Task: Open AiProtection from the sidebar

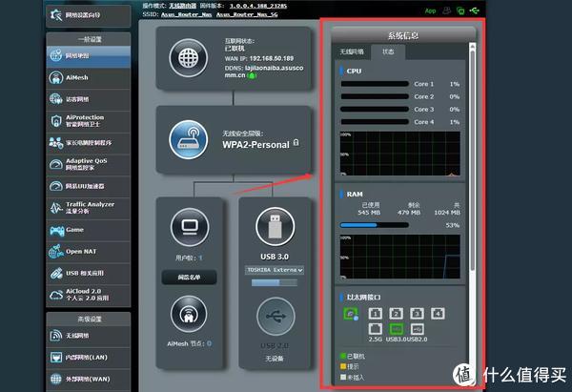Action: tap(89, 121)
